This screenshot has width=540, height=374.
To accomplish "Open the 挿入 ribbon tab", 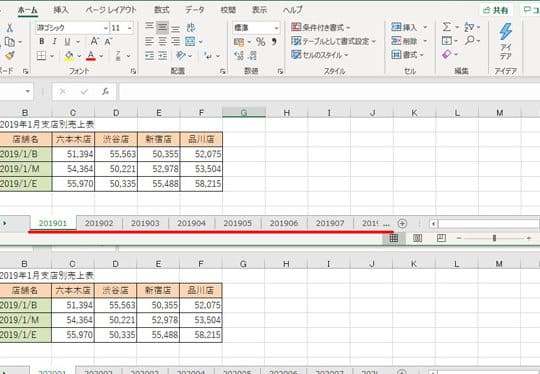I will (61, 10).
